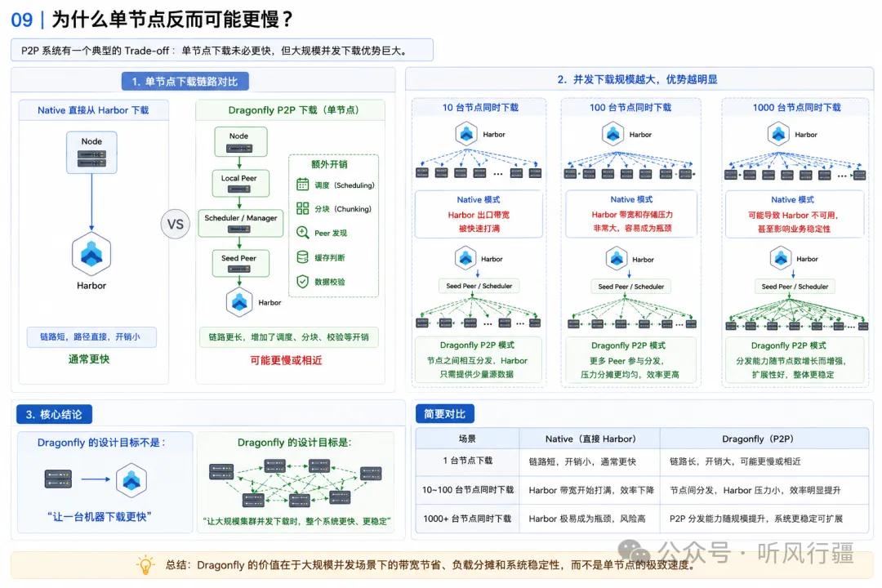This screenshot has width=882, height=588.
Task: Click the 数据校验 shield checkmark icon
Action: [303, 281]
